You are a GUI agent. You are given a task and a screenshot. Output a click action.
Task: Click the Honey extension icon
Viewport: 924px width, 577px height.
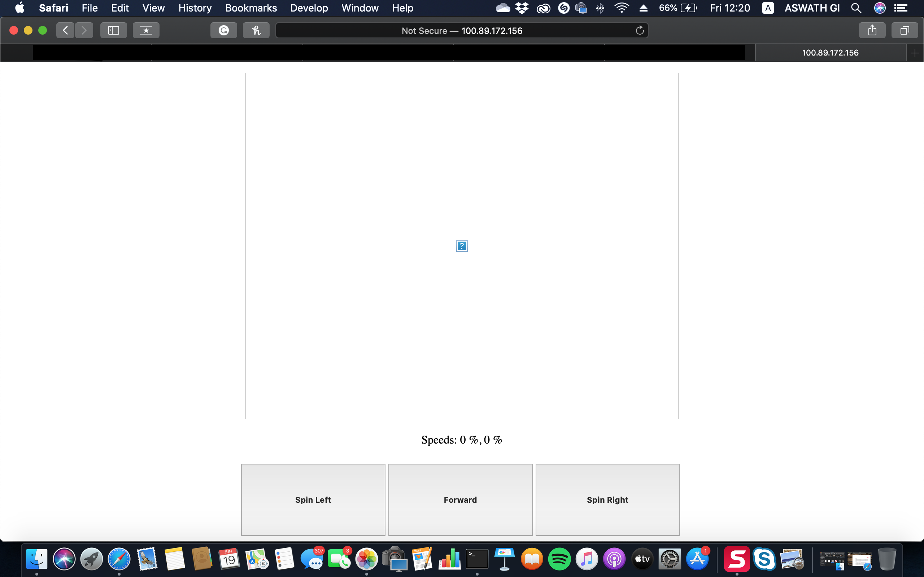coord(256,31)
